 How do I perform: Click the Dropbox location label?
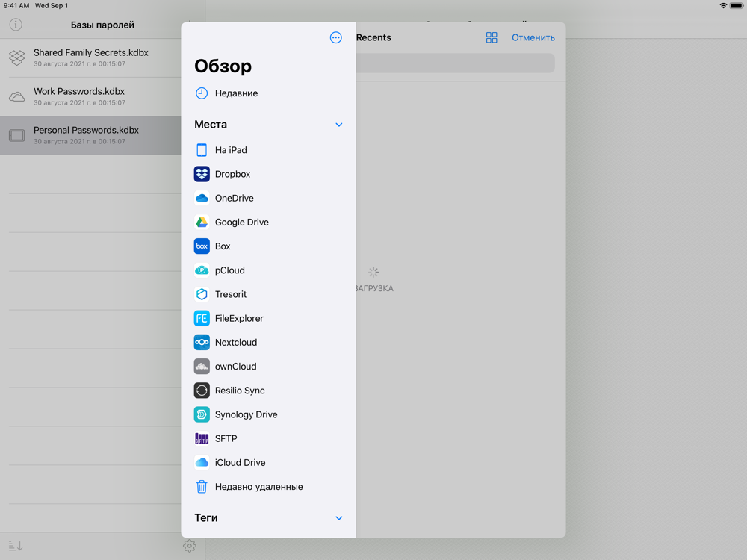tap(232, 174)
